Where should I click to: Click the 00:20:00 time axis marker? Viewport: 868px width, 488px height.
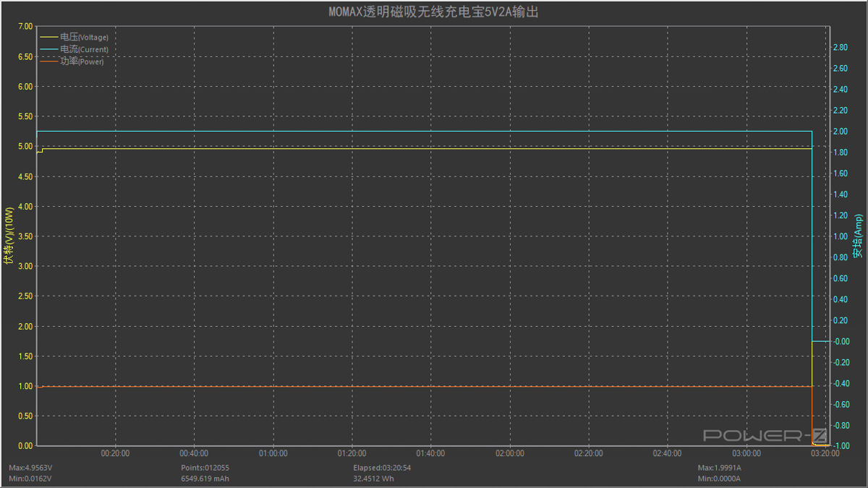115,454
